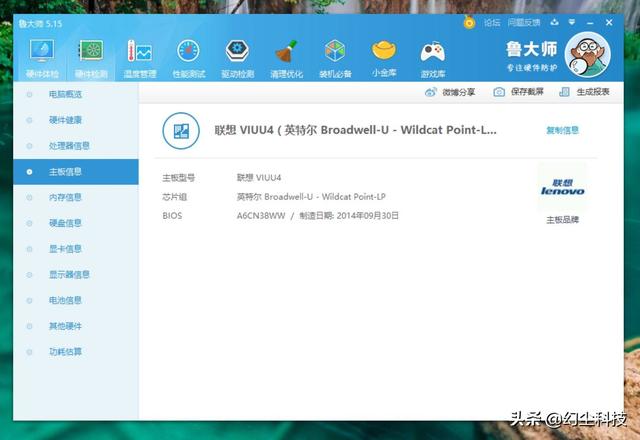Click the Lu Dashi avatar picture
The width and height of the screenshot is (640, 440).
588,54
